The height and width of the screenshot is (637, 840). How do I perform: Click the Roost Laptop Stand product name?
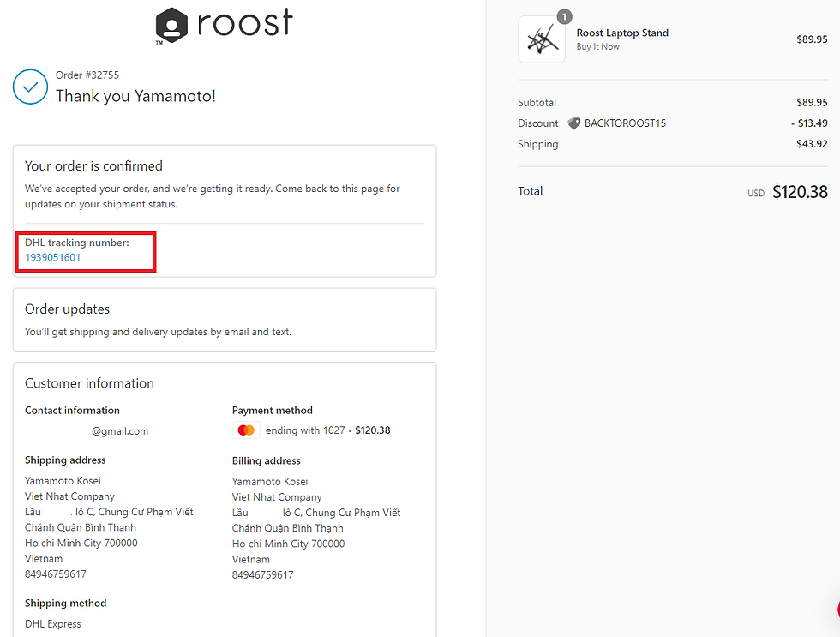[x=622, y=33]
